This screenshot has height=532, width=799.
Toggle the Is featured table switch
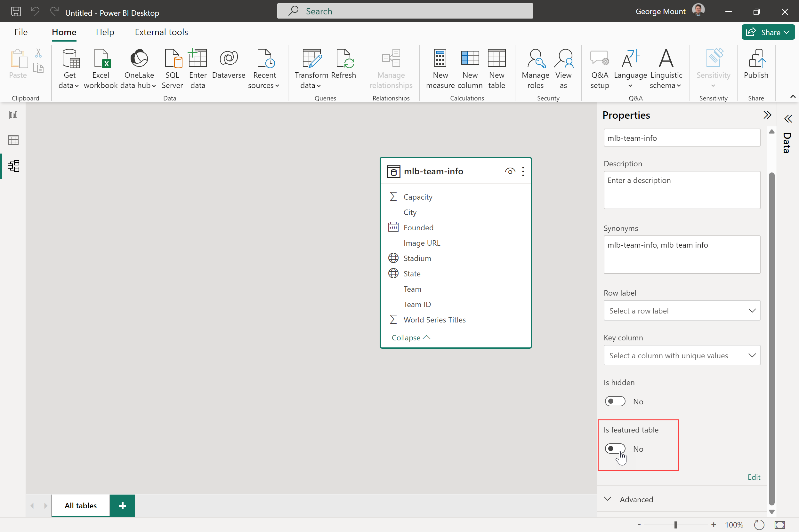click(615, 449)
